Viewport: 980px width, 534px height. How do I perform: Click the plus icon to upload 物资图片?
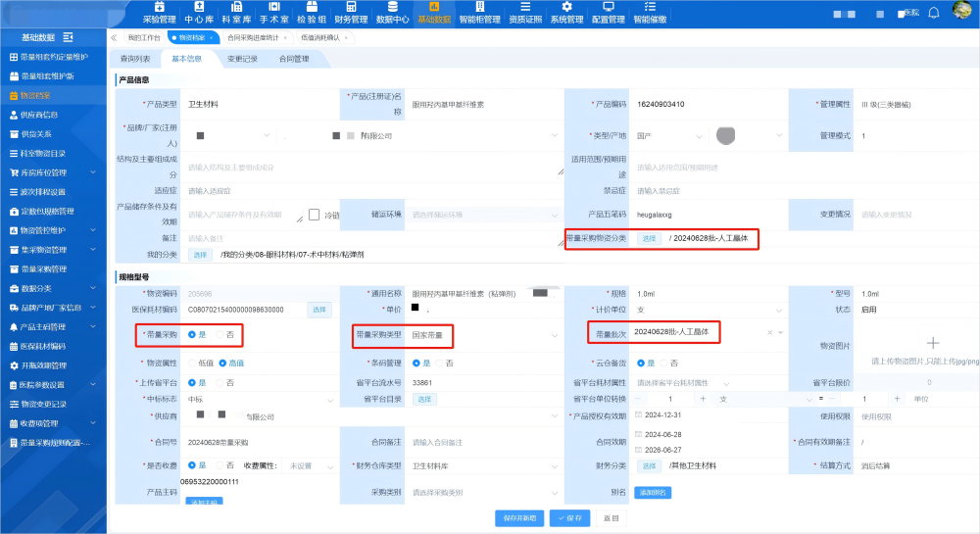point(932,342)
